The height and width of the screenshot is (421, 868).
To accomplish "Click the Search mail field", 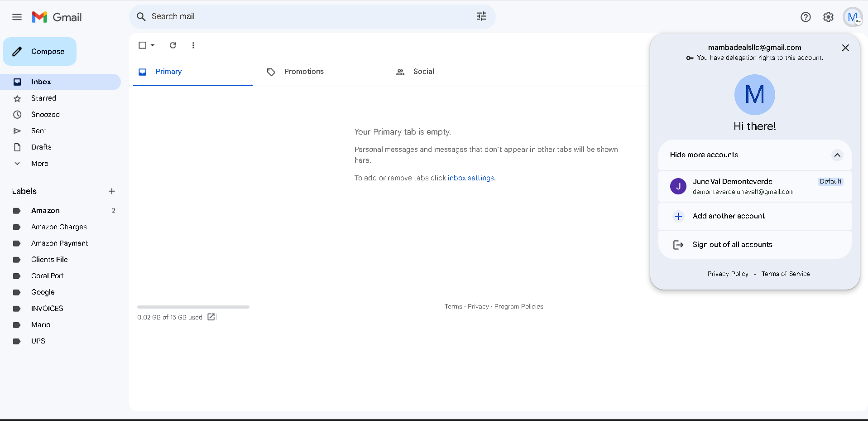I will point(312,17).
